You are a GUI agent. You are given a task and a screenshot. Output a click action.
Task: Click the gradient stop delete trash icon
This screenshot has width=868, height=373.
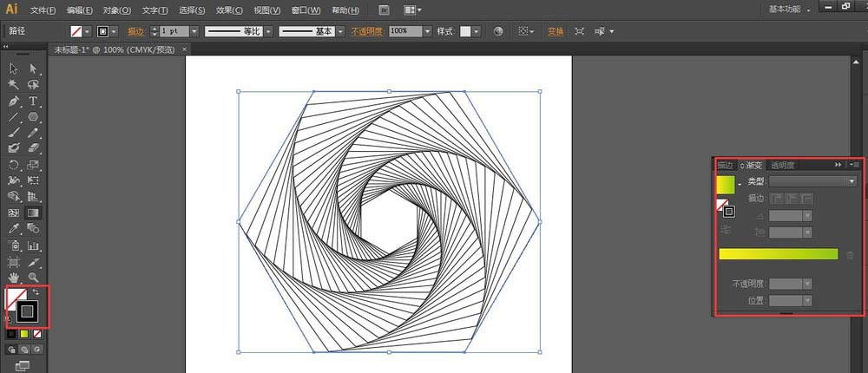[x=850, y=255]
